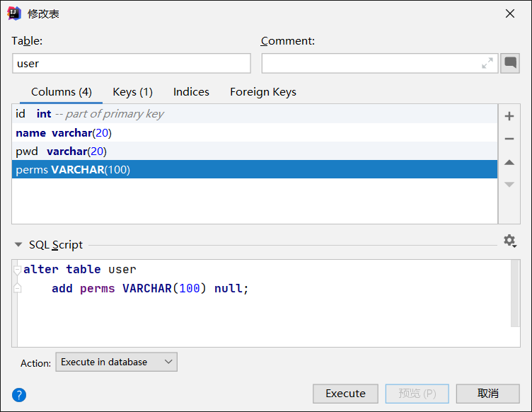Click the add column plus icon
This screenshot has width=532, height=412.
[509, 116]
